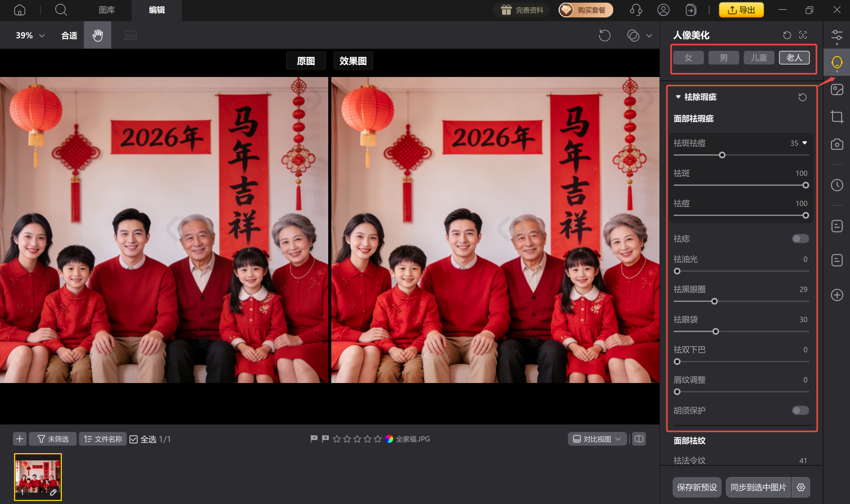Viewport: 850px width, 504px height.
Task: Click the reset icon next to 祛除瑕疵
Action: 802,97
